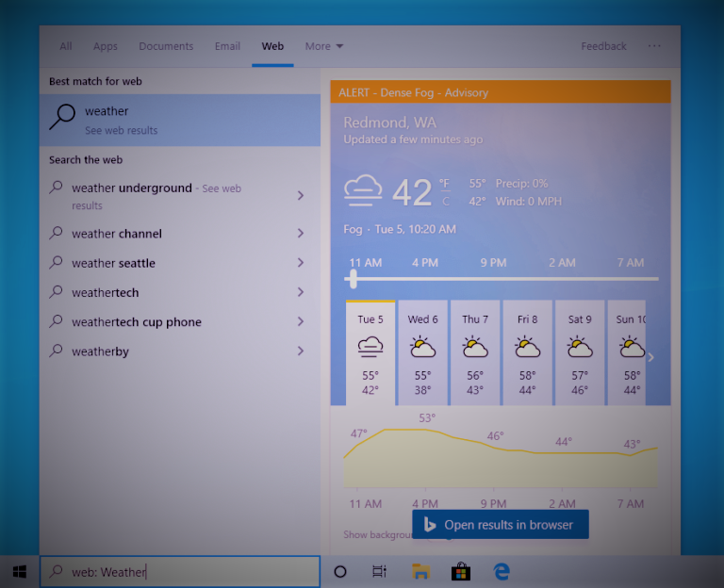This screenshot has height=588, width=724.
Task: Click search icon next to weatherby
Action: (56, 351)
